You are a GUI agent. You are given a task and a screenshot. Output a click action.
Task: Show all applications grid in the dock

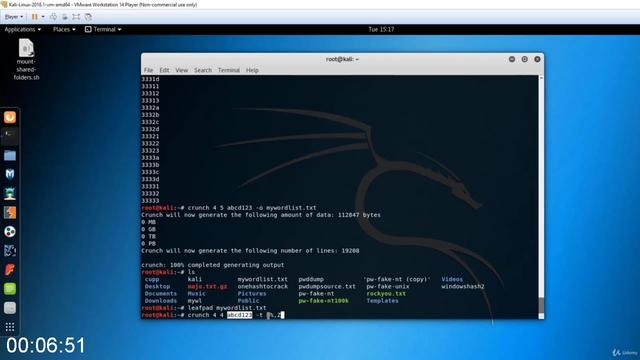tap(10, 327)
